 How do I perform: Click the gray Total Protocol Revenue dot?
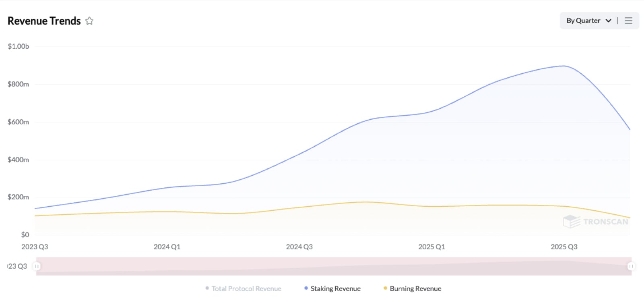[207, 288]
